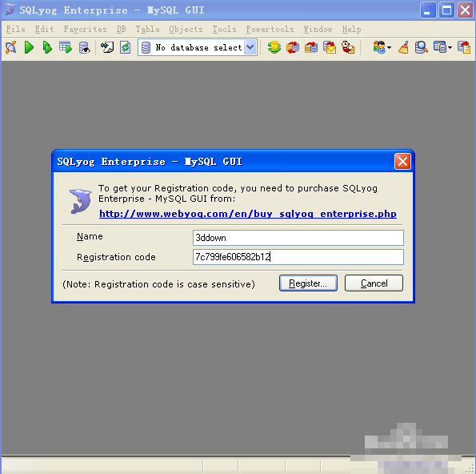The image size is (476, 474).
Task: Click the Registration code input field
Action: (298, 257)
